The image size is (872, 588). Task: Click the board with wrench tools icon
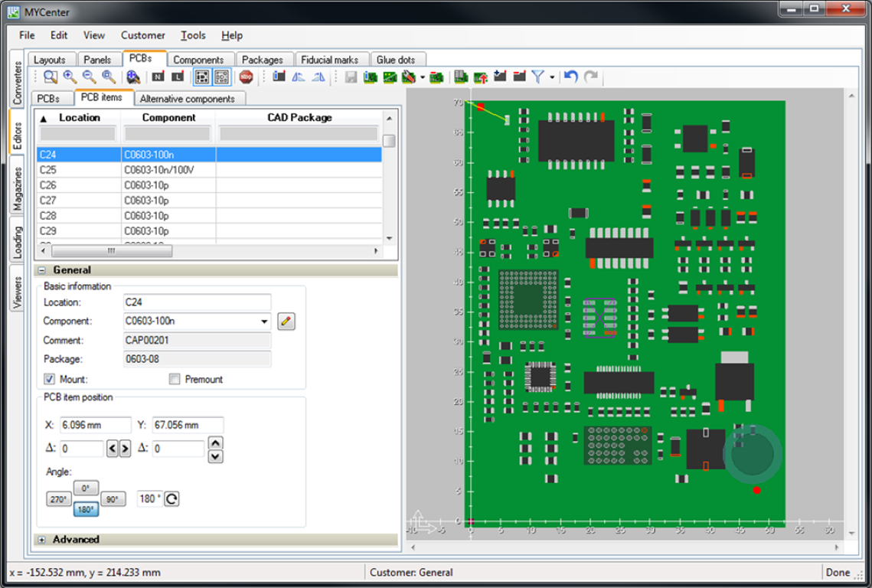pyautogui.click(x=409, y=77)
